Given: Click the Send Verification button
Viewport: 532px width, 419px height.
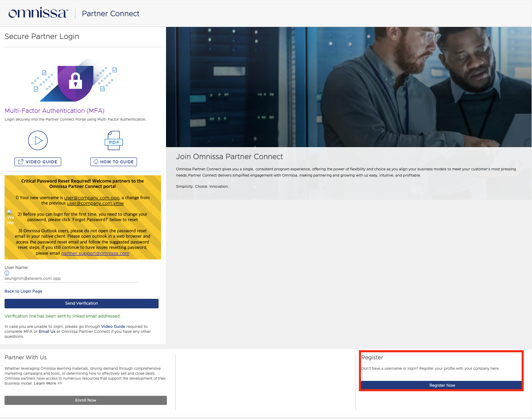Looking at the screenshot, I should tap(82, 303).
